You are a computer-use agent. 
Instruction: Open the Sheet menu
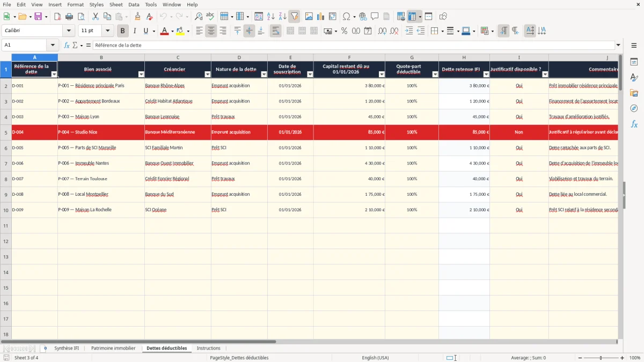click(116, 4)
